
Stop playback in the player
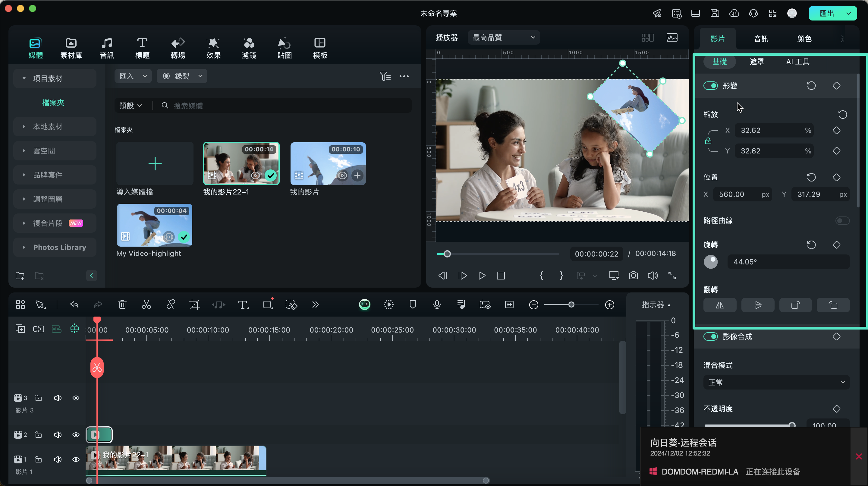tap(501, 275)
